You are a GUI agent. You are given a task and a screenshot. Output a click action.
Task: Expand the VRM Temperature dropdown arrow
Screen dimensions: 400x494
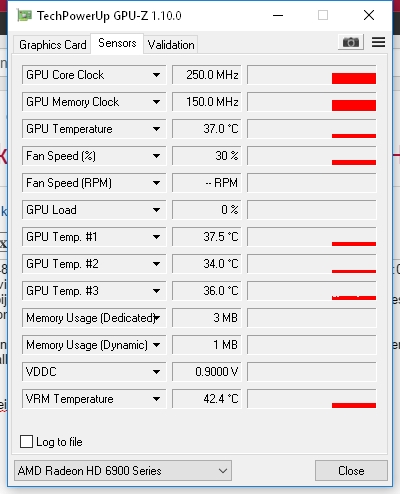tap(156, 399)
